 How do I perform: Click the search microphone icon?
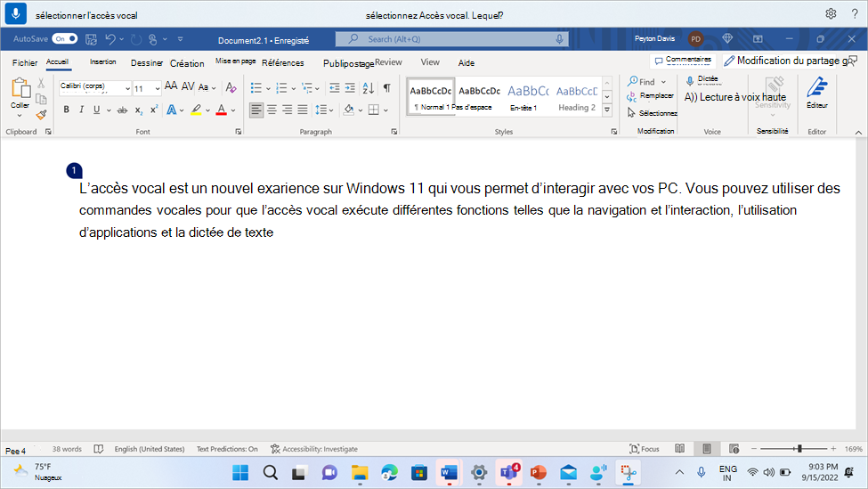[559, 39]
